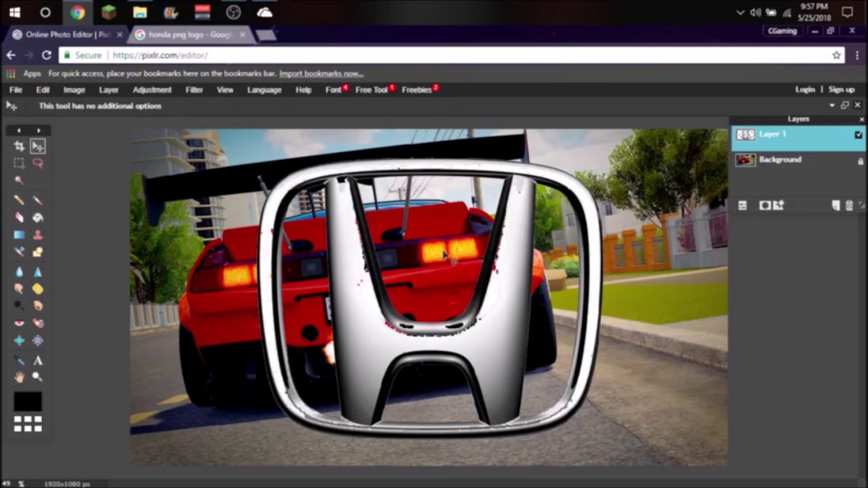Select the Burn tool

(x=37, y=306)
